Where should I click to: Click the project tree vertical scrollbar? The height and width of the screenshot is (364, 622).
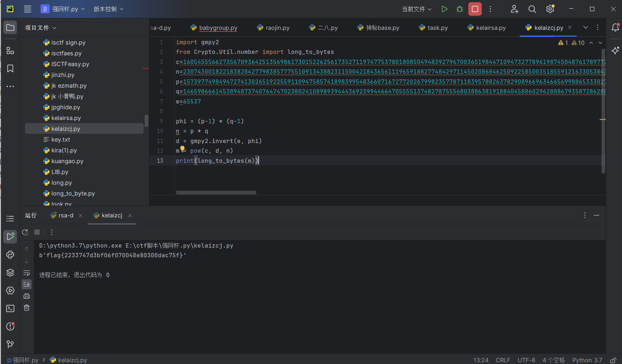coord(146,121)
